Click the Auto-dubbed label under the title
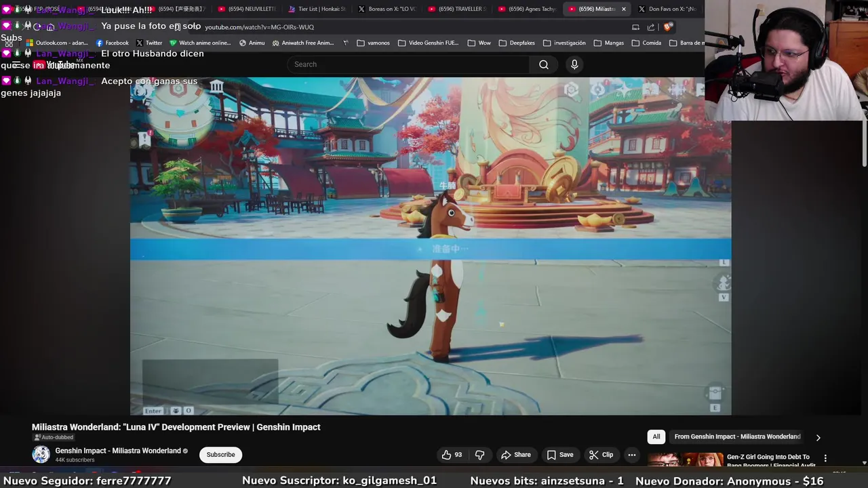The width and height of the screenshot is (868, 488). pyautogui.click(x=53, y=438)
